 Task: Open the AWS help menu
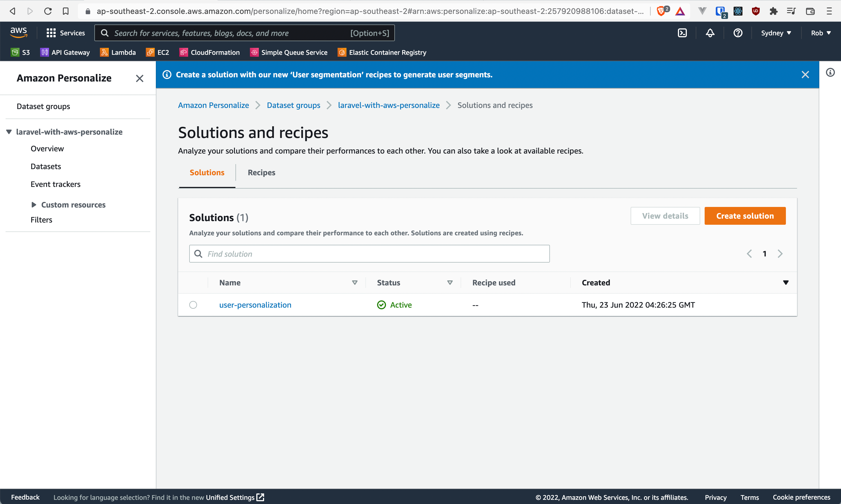pyautogui.click(x=738, y=33)
